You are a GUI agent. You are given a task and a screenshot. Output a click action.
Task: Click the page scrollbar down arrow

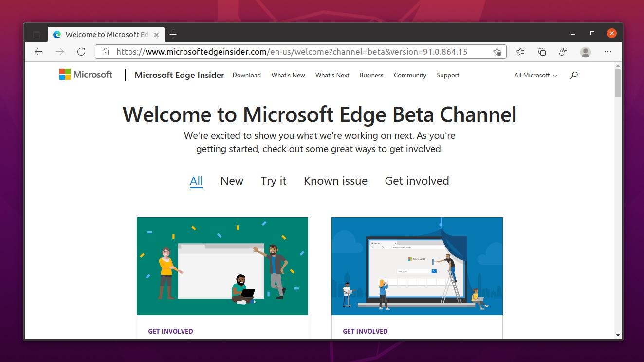(618, 335)
